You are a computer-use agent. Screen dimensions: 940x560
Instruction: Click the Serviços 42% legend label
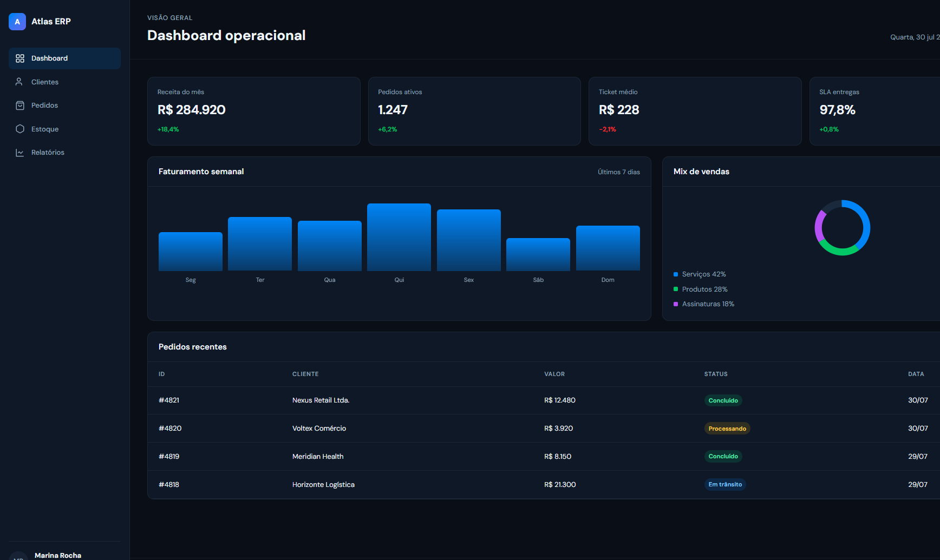pos(704,274)
